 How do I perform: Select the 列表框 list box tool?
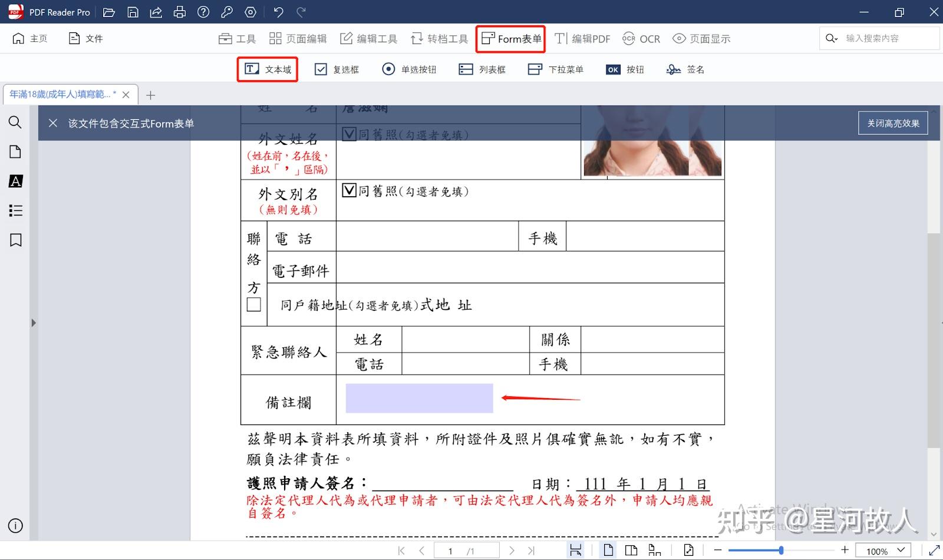click(482, 69)
